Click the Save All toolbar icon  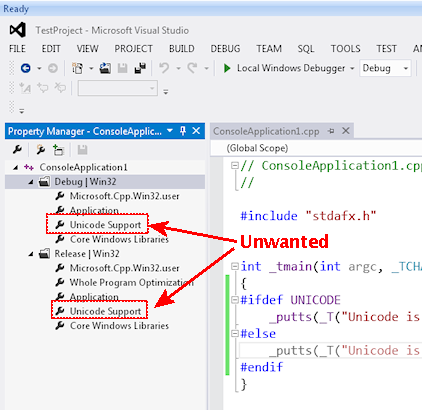click(x=140, y=68)
